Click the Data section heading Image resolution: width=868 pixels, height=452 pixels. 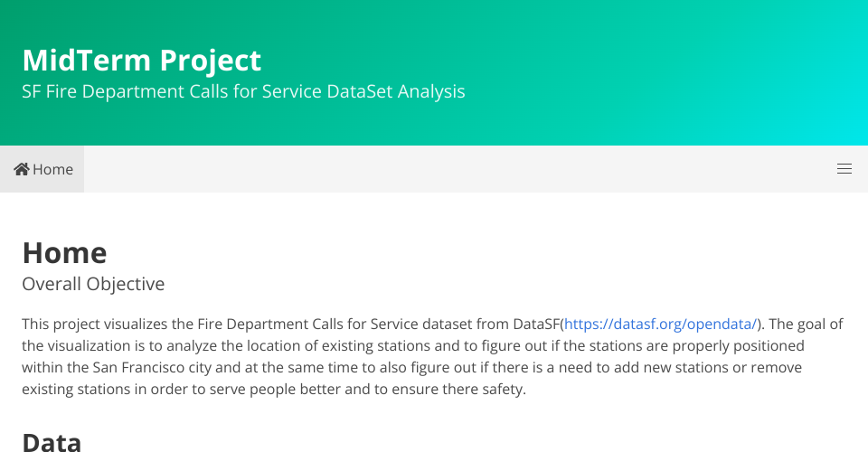click(x=52, y=441)
